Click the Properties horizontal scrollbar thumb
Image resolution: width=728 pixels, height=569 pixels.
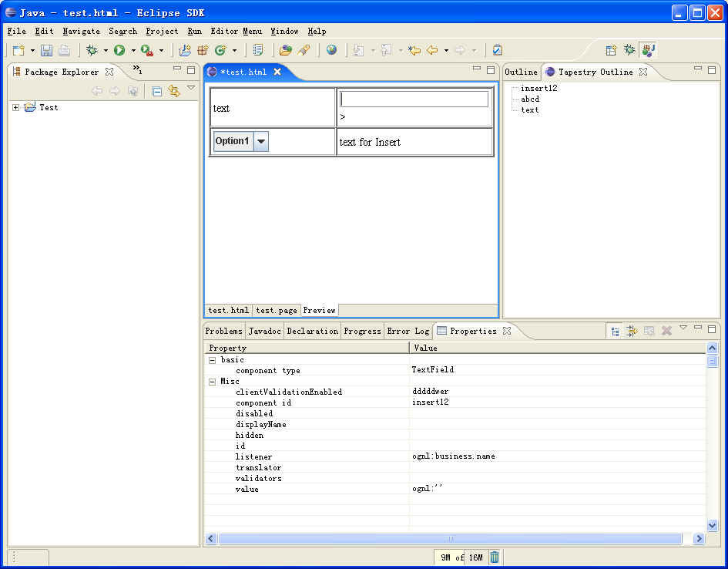450,539
